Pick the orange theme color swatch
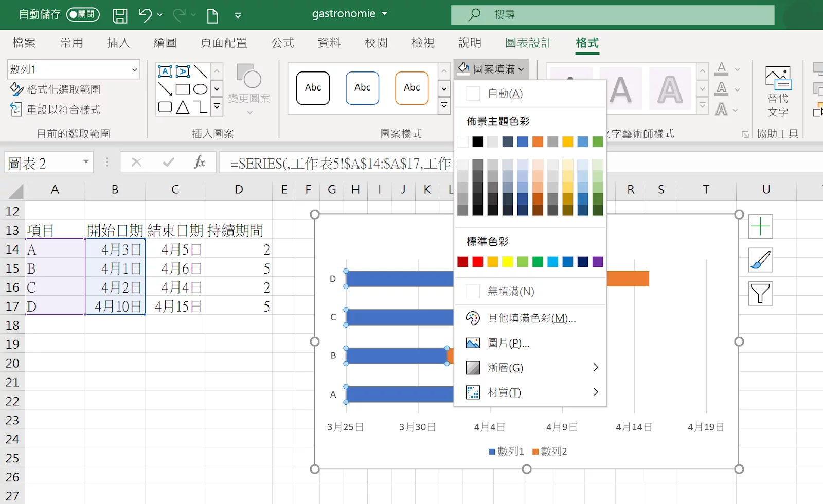This screenshot has height=504, width=823. 538,141
